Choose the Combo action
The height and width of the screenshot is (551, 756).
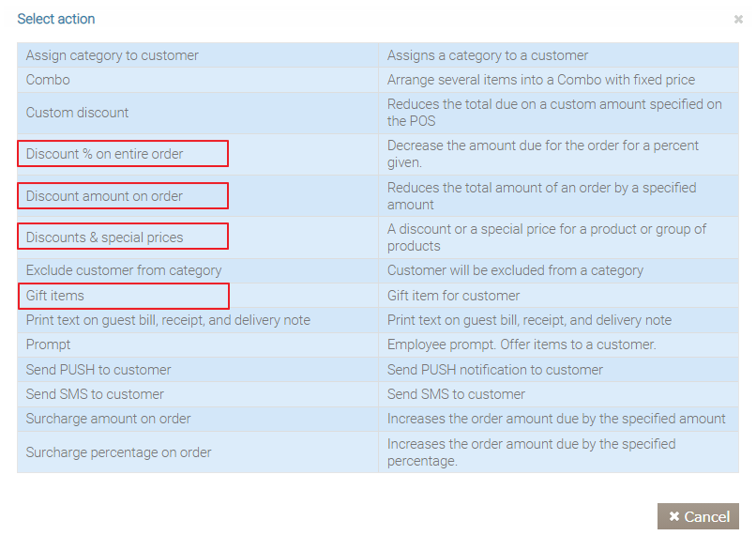(48, 80)
